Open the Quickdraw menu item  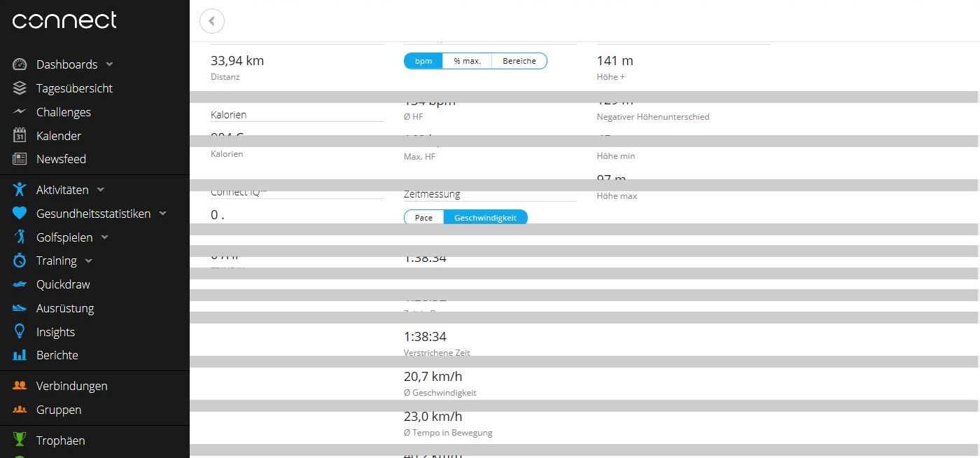(63, 284)
